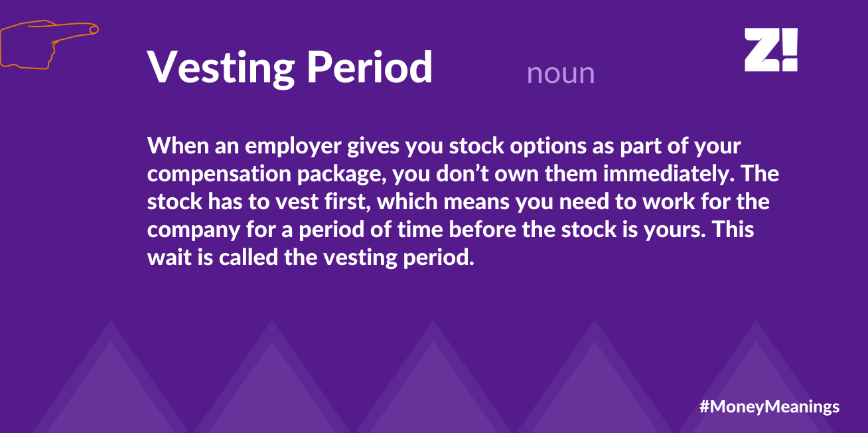Click "compensation package" in the definition
Screen dimensions: 868x433
coord(265,173)
